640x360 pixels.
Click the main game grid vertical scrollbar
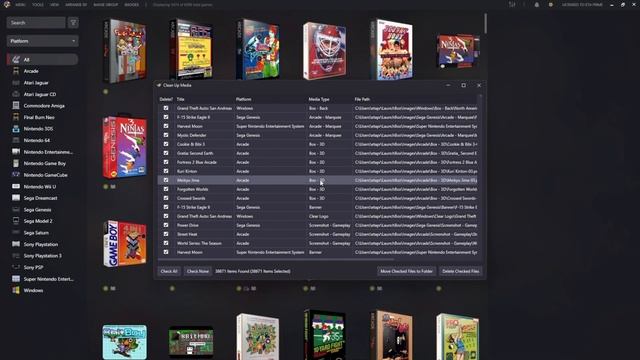(485, 23)
